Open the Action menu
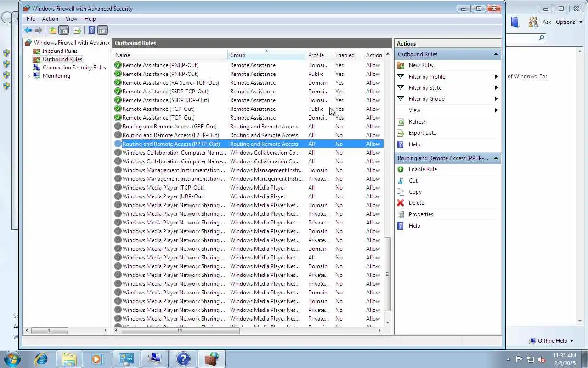588x368 pixels. click(50, 19)
